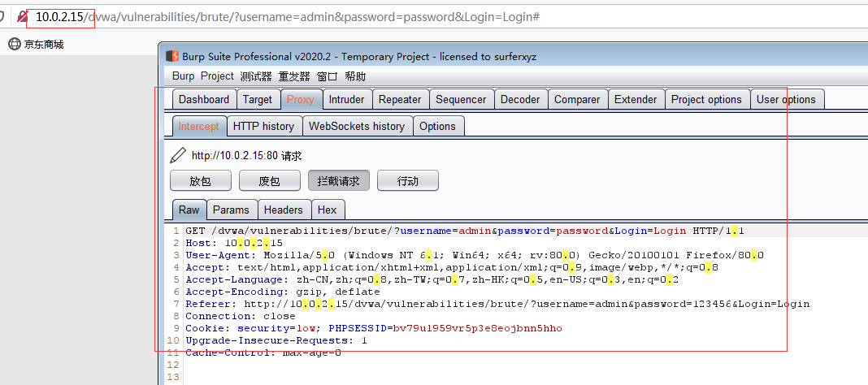868x385 pixels.
Task: Open the Project menu
Action: pos(217,76)
